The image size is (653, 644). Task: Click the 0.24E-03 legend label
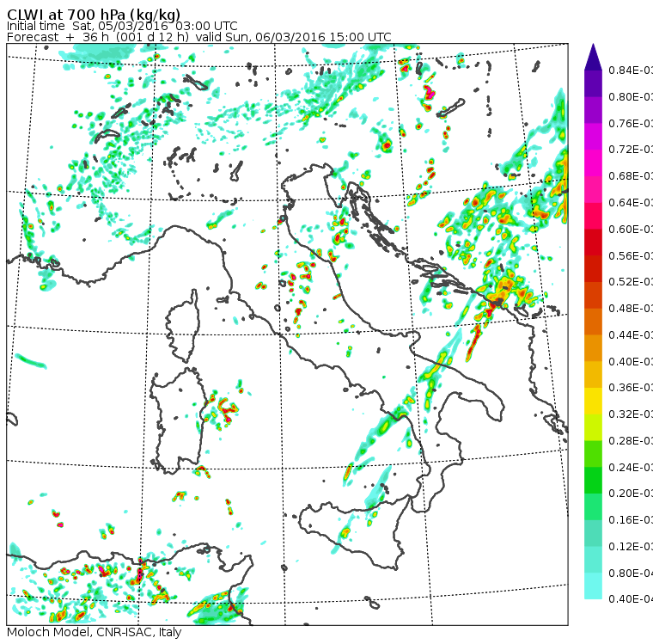point(631,467)
